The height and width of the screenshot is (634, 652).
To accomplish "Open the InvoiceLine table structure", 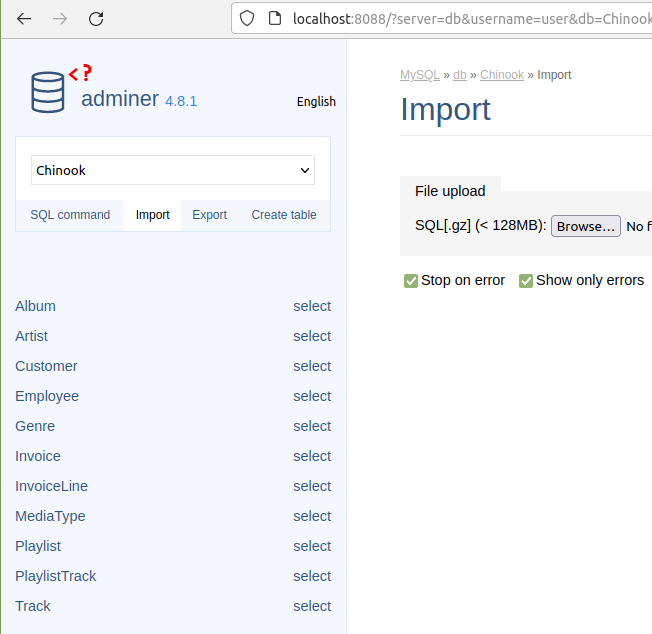I will coord(52,486).
